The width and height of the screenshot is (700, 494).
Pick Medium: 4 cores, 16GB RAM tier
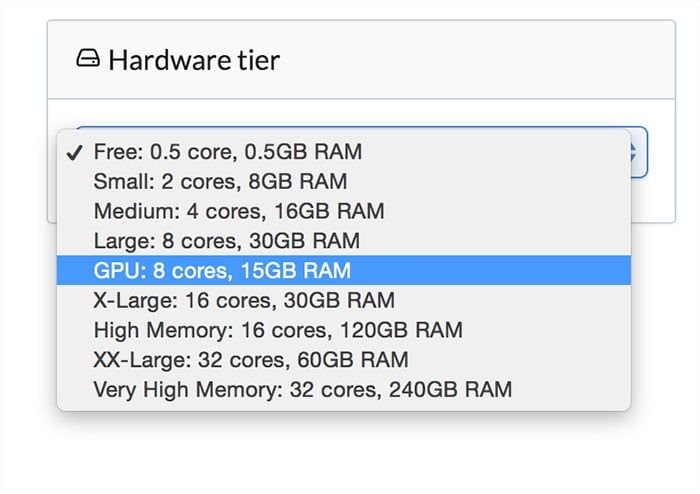(x=238, y=211)
